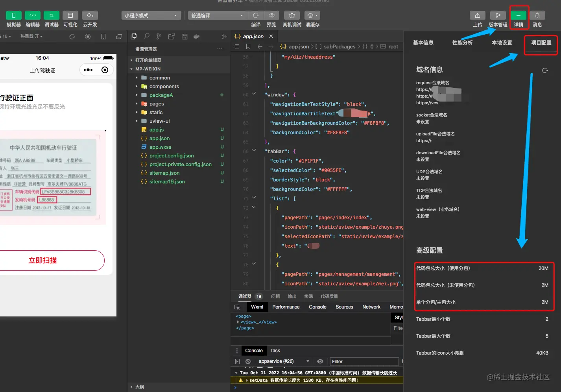
Task: Click the simulator refresh icon
Action: point(72,37)
